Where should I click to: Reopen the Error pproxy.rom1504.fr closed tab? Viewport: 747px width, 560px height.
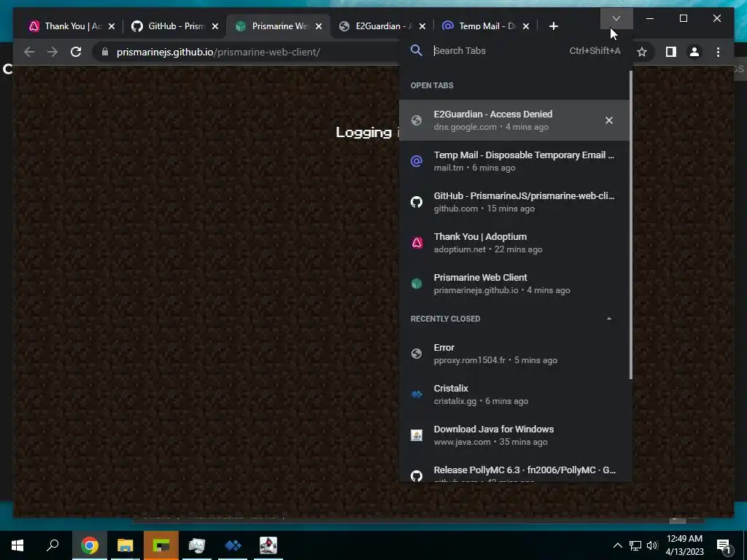pyautogui.click(x=514, y=354)
